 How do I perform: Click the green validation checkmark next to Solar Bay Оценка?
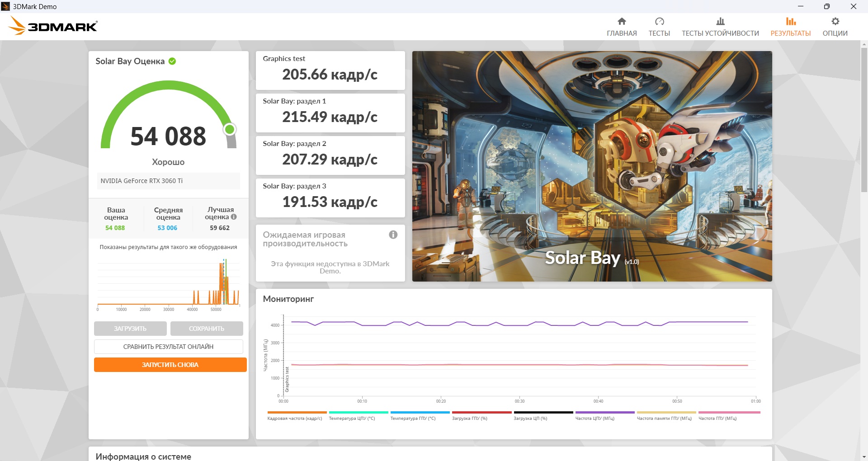[172, 61]
